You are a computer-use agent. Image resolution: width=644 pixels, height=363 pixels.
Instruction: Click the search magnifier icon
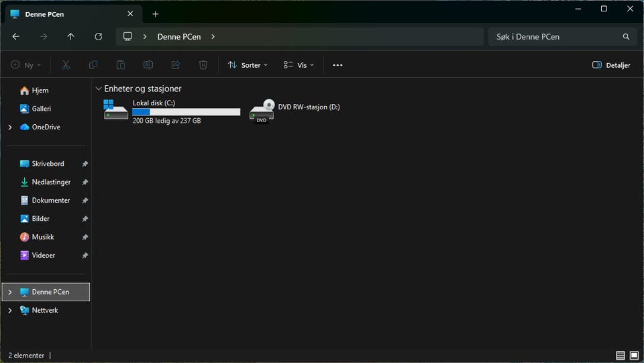(626, 36)
